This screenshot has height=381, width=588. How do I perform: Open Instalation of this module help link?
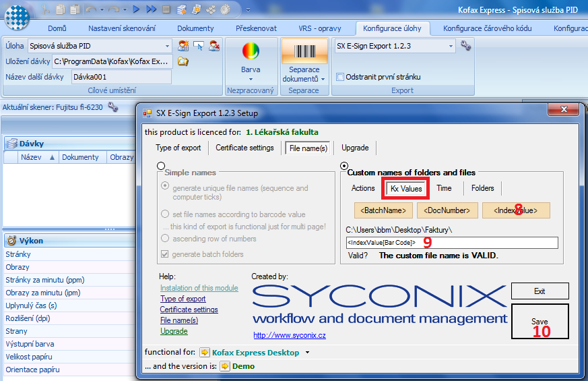[199, 288]
